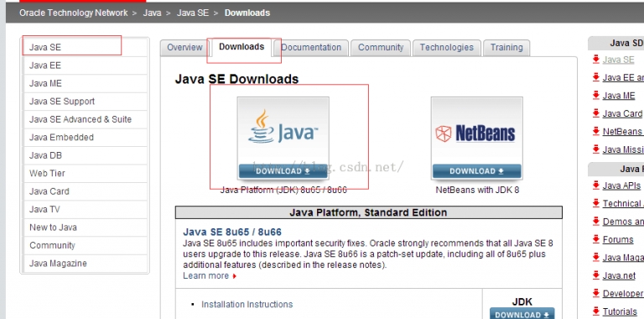Click Oracle Technology Network breadcrumb
Screen dimensions: 644x319
(74, 13)
